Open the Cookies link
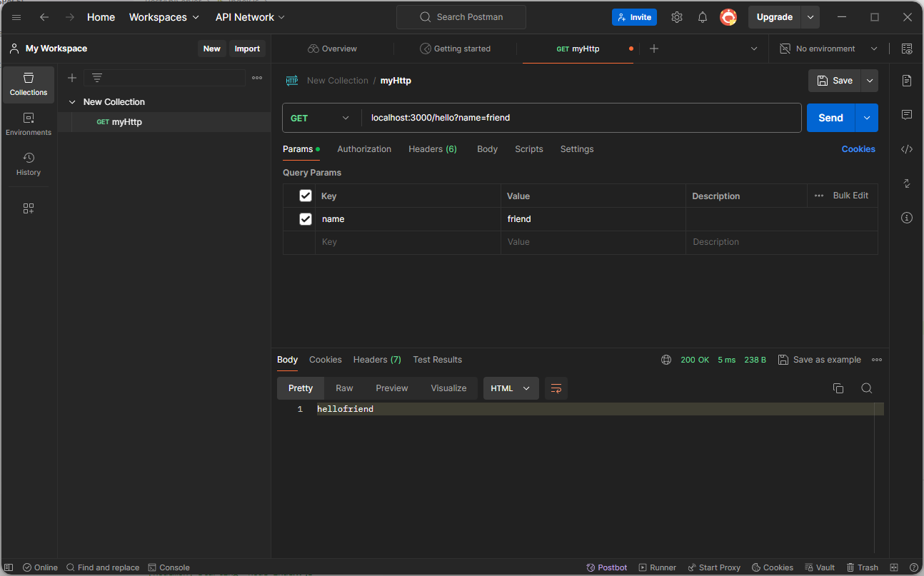The height and width of the screenshot is (576, 924). click(858, 149)
